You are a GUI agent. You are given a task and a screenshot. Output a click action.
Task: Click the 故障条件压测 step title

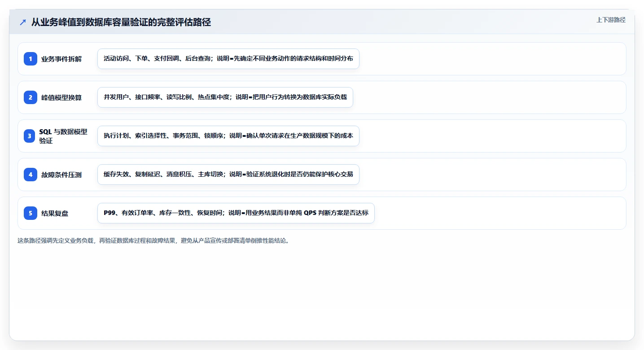(61, 175)
